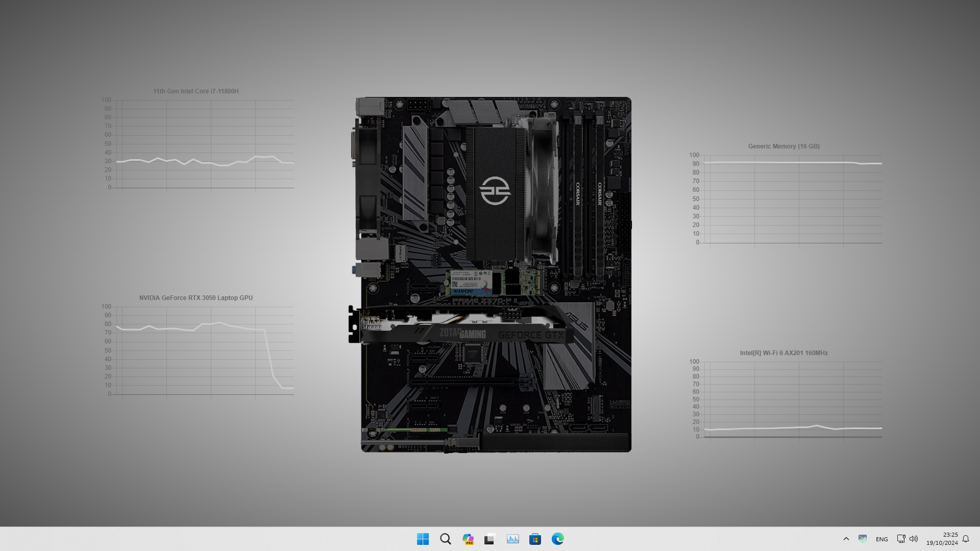Click the Intel Wi-Fi 6 AX201 160MHz title
The image size is (980, 551).
tap(784, 353)
